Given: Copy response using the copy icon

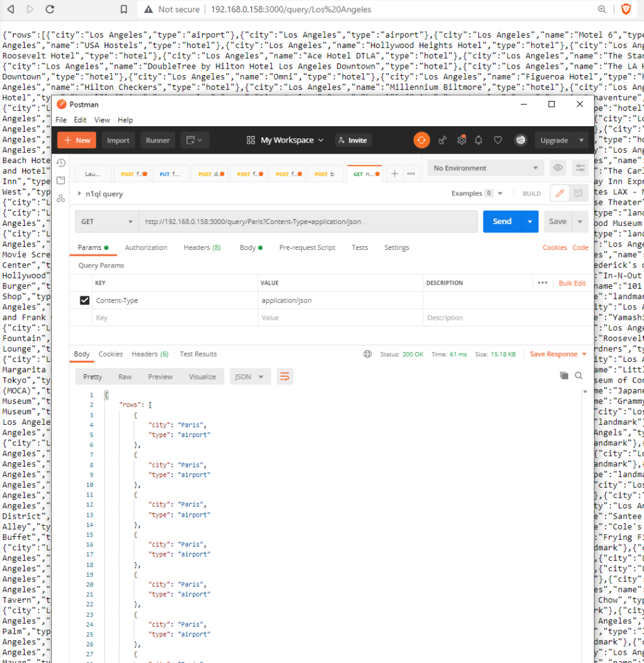Looking at the screenshot, I should click(564, 376).
